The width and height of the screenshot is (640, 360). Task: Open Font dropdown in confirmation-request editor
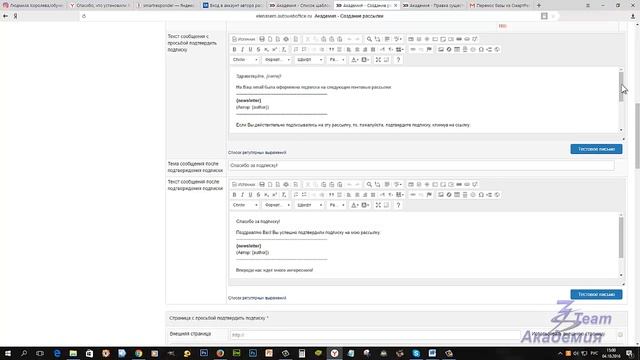point(309,60)
